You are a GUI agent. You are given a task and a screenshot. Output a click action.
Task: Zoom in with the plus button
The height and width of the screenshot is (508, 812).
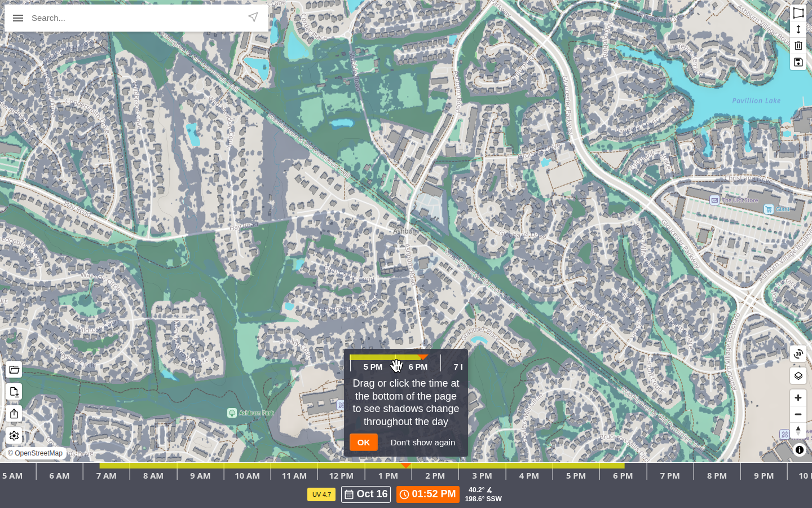798,398
